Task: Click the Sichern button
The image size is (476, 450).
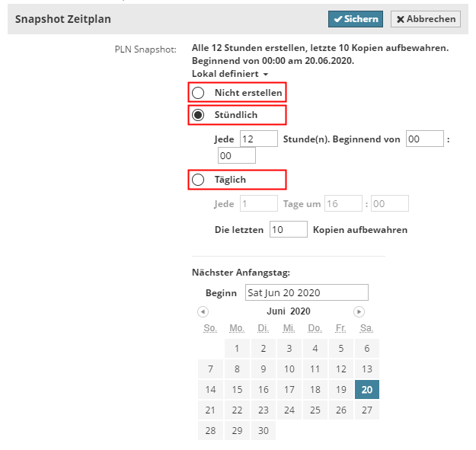Action: pos(356,19)
